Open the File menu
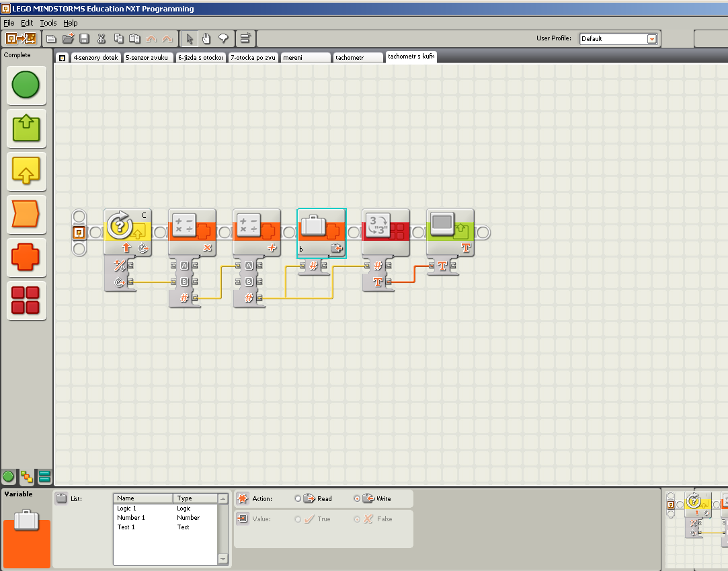 [9, 23]
